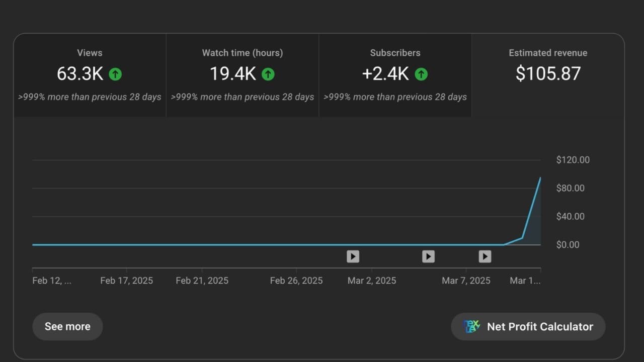Viewport: 644px width, 362px height.
Task: Click the green arrow beside +2.4K subscribers
Action: [x=421, y=74]
